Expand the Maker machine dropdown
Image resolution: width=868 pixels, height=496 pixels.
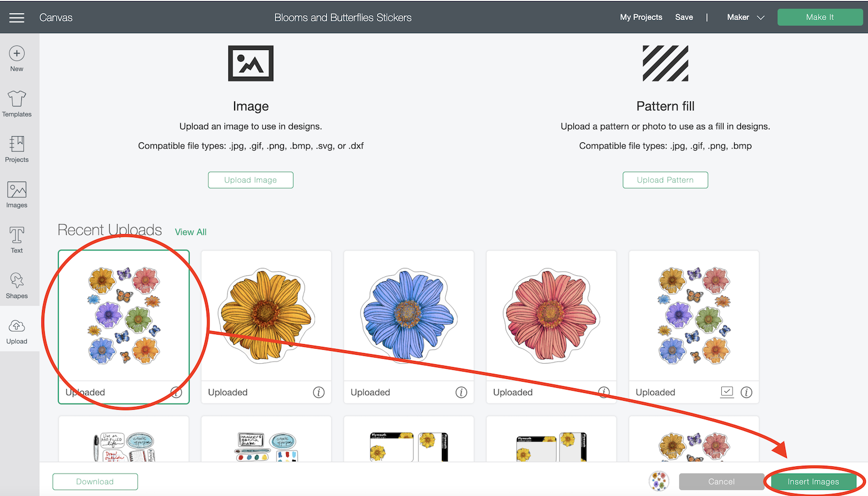pos(746,17)
